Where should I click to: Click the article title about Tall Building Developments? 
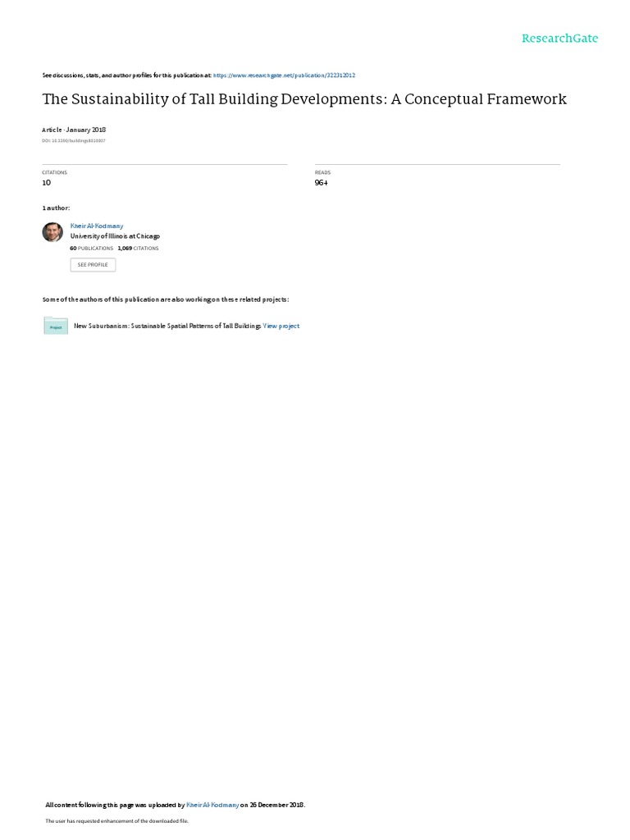coord(304,99)
